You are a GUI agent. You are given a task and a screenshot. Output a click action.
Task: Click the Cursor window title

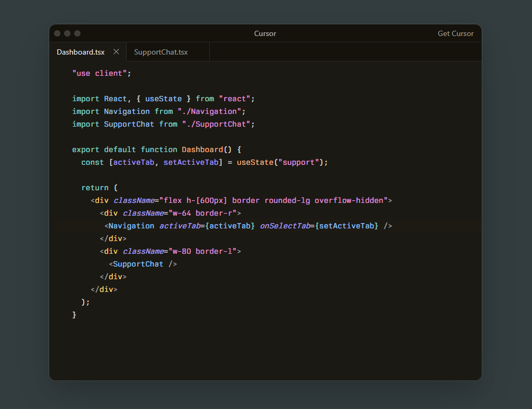click(265, 33)
